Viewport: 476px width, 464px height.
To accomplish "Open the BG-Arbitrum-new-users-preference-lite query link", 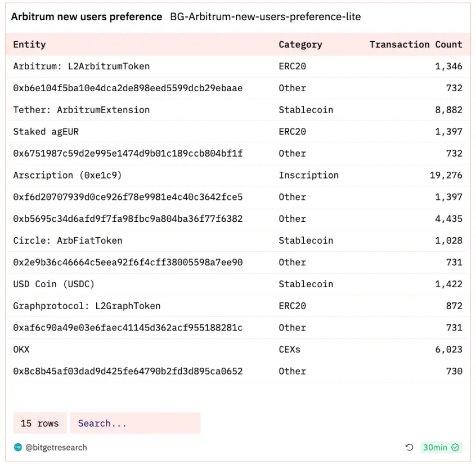I will pos(265,17).
